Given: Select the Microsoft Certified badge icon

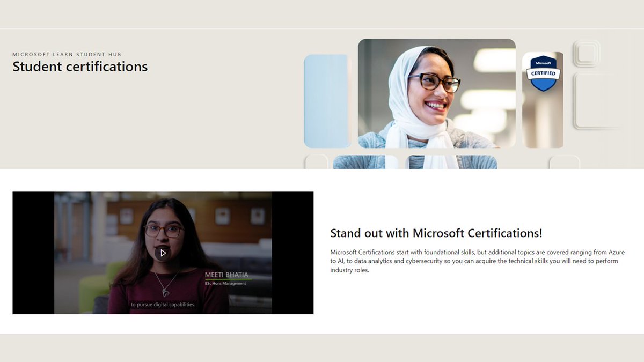Looking at the screenshot, I should (x=543, y=73).
